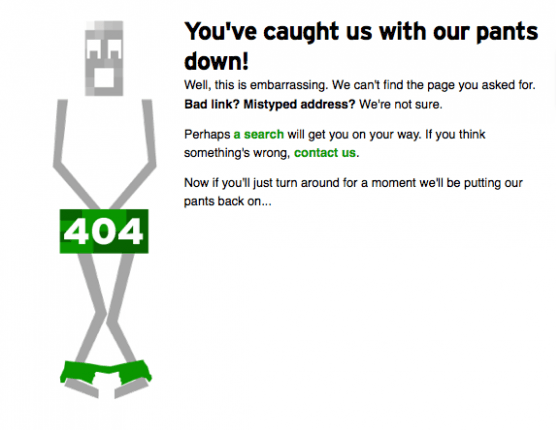Click where the gray legs cross
This screenshot has width=556, height=430.
click(106, 313)
